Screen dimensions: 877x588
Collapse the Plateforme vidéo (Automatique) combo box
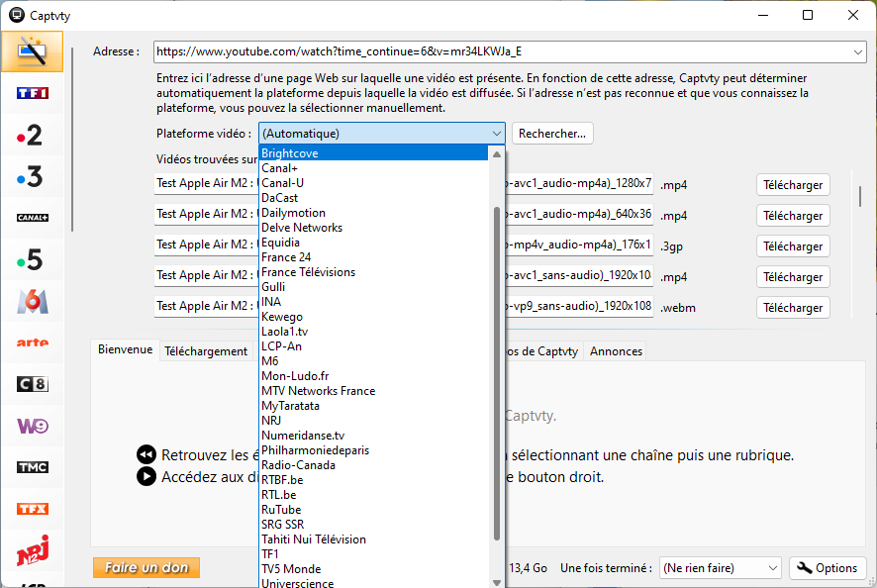click(382, 134)
